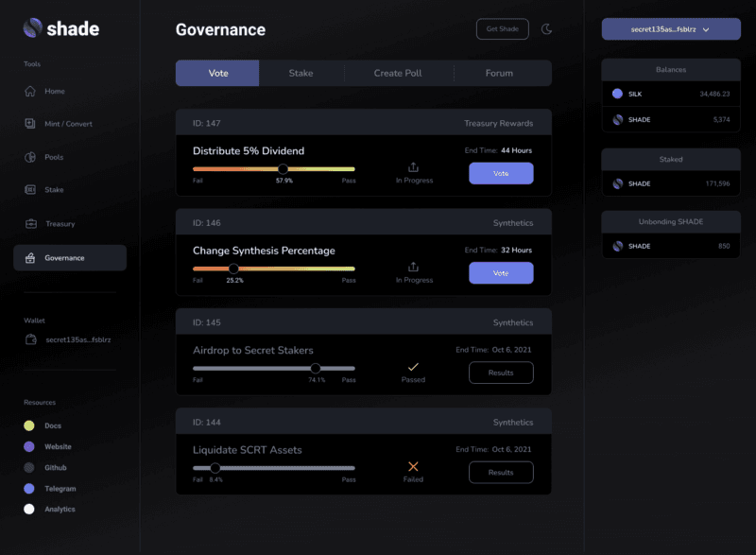
Task: Click the SHADE icon under Unbonding SHADE
Action: click(x=618, y=246)
